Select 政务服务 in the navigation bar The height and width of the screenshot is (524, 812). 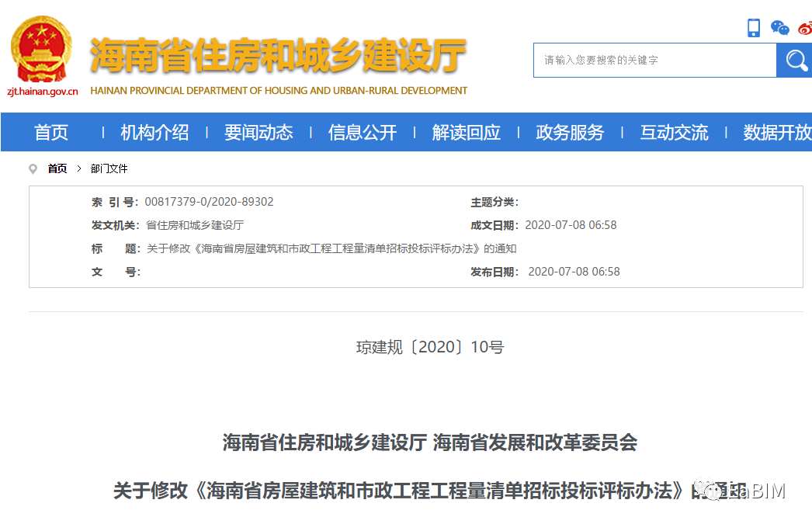click(570, 133)
